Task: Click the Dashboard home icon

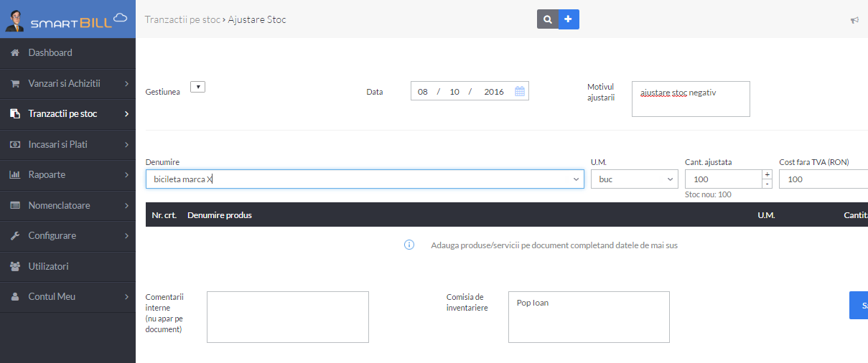Action: (x=14, y=53)
